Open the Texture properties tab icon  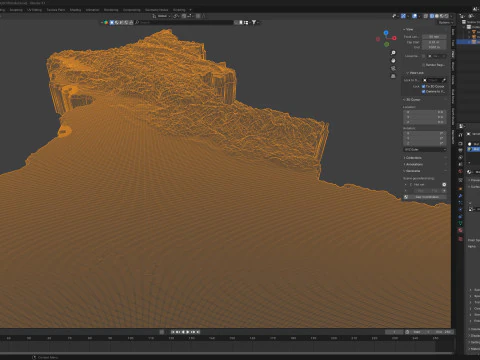pyautogui.click(x=460, y=239)
